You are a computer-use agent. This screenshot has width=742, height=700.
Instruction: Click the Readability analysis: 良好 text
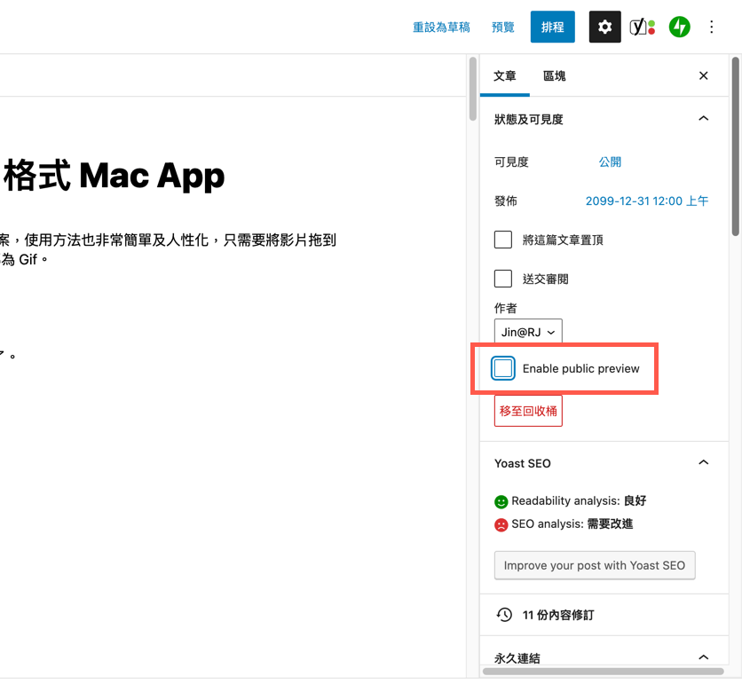(x=579, y=501)
